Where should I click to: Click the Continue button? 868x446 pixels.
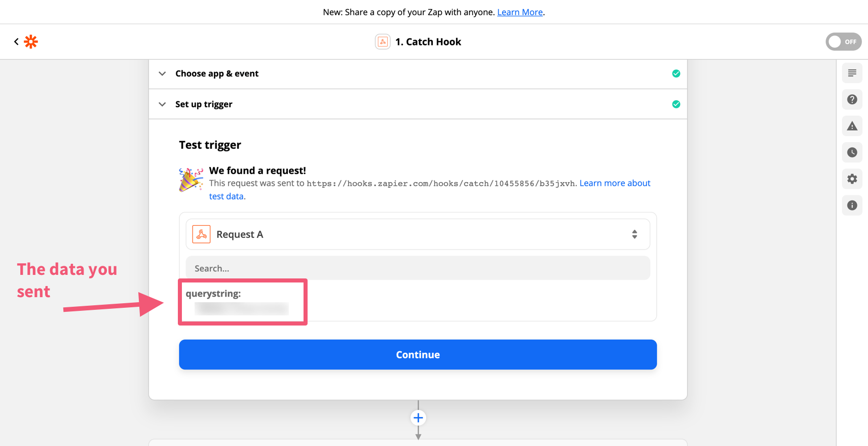(x=418, y=354)
